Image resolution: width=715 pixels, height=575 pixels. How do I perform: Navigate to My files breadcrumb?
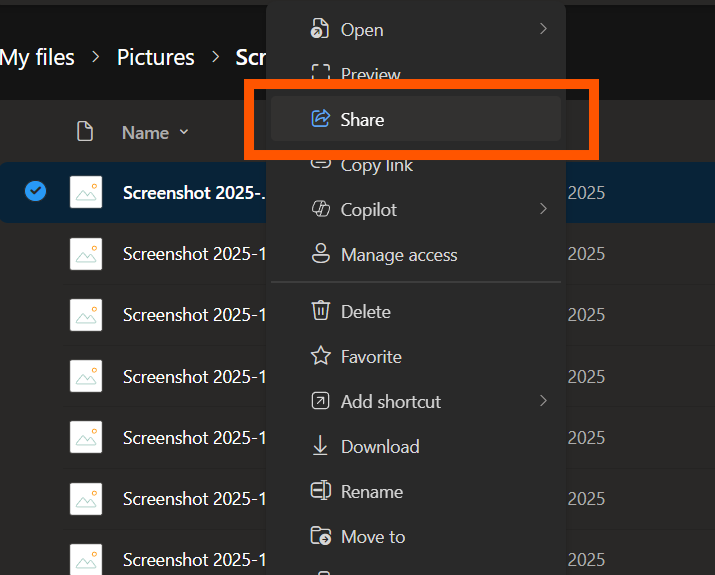click(37, 57)
